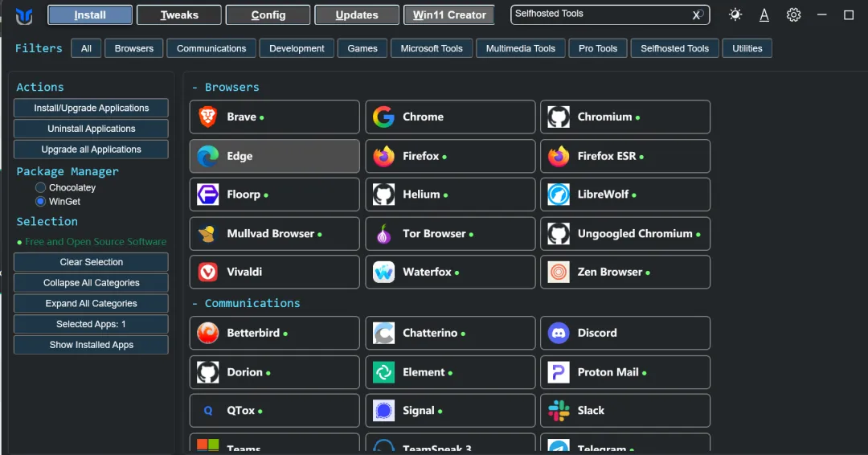The width and height of the screenshot is (868, 455).
Task: Collapse the Browsers category
Action: (x=225, y=87)
